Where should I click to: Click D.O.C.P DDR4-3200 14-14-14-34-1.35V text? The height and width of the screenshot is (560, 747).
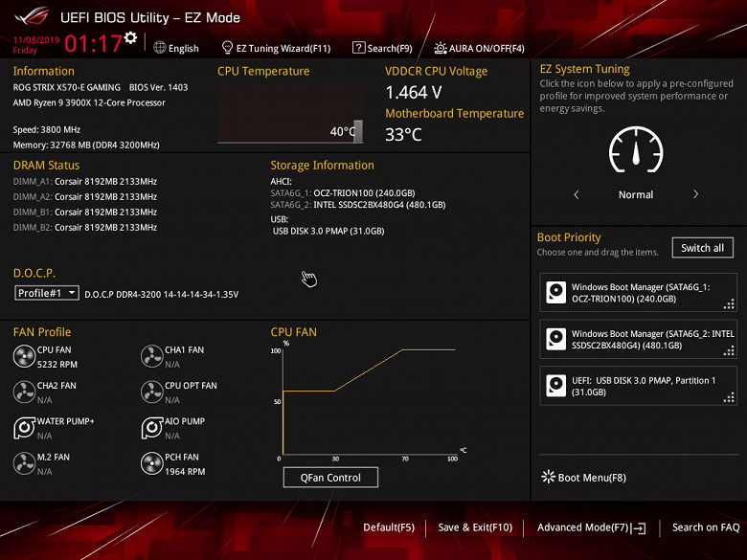click(x=162, y=294)
